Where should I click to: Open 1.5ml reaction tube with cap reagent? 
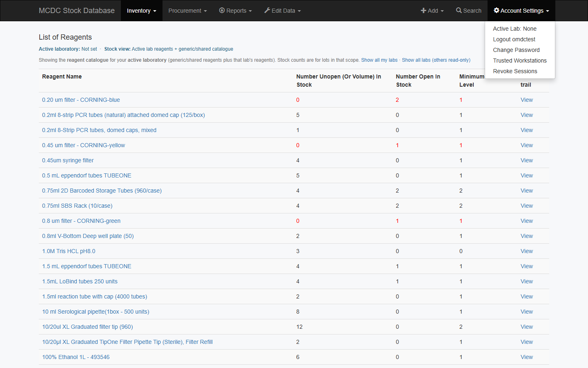(x=94, y=296)
